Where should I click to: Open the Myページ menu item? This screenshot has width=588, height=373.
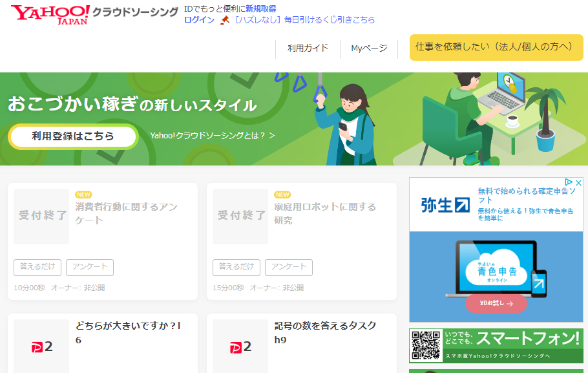pyautogui.click(x=369, y=48)
